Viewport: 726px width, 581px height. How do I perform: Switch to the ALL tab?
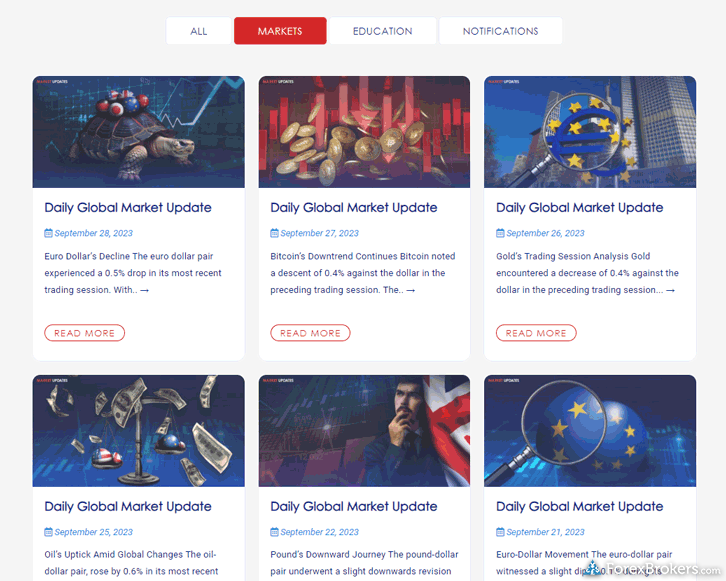tap(199, 31)
